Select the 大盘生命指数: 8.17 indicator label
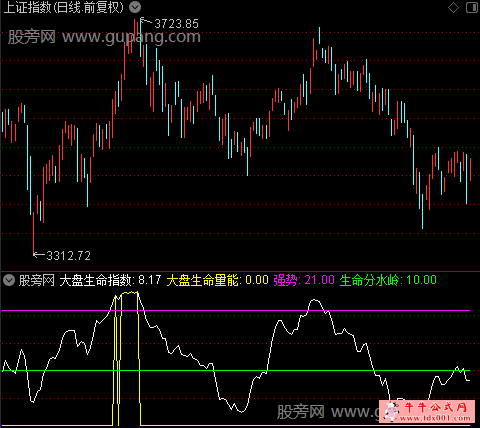The height and width of the screenshot is (428, 480). 110,280
